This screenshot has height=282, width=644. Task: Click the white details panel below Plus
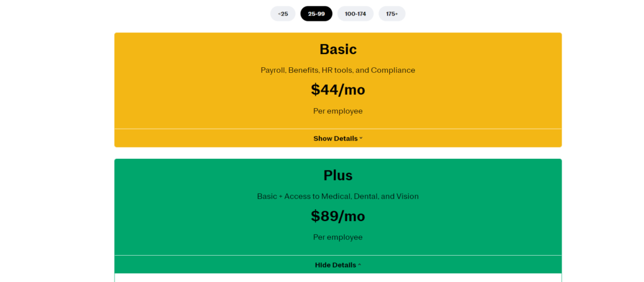tap(338, 278)
